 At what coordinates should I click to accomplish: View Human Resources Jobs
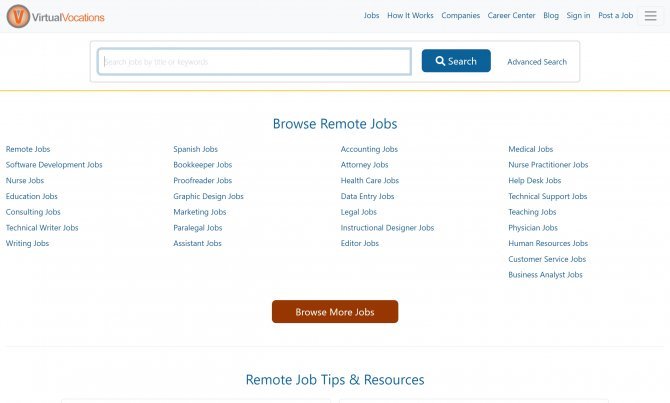(548, 244)
